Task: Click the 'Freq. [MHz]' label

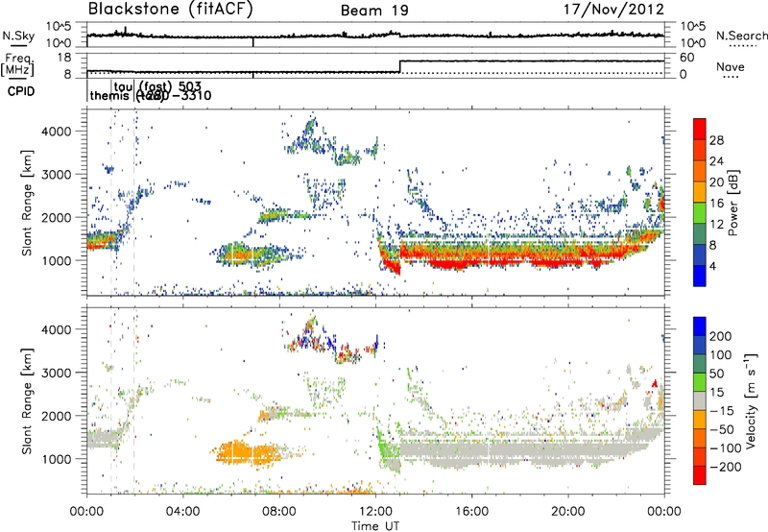Action: [17, 65]
